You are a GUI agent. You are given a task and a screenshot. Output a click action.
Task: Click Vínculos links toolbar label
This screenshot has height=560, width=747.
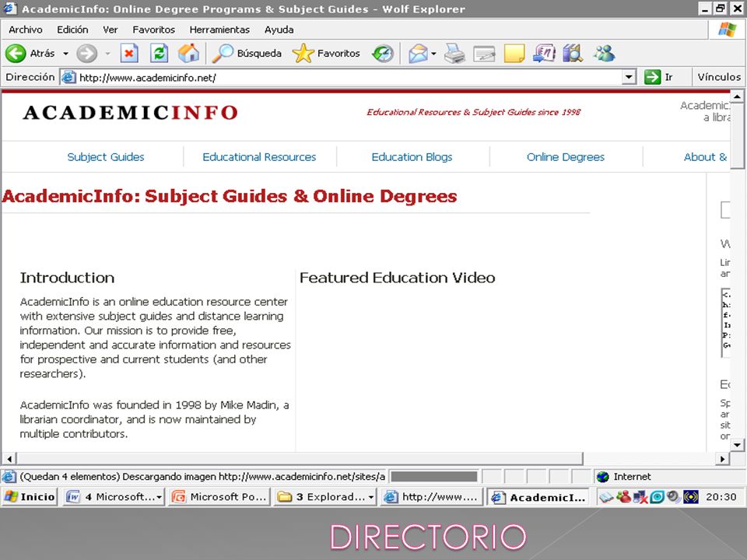click(719, 77)
